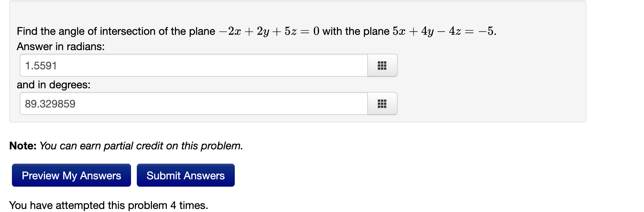The height and width of the screenshot is (212, 644).
Task: Select the keypad toggle next to the first answer box
Action: [x=382, y=65]
